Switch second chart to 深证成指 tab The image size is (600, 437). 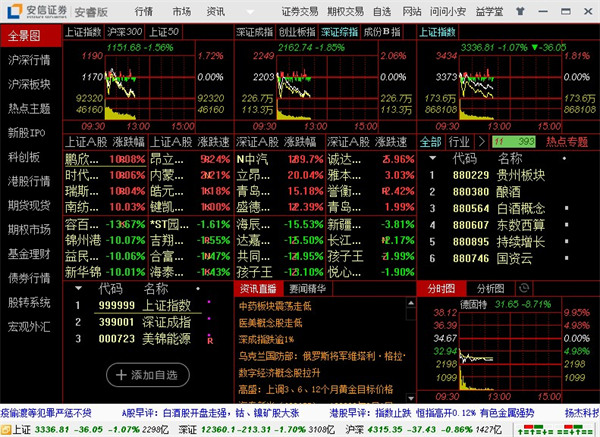click(x=254, y=32)
